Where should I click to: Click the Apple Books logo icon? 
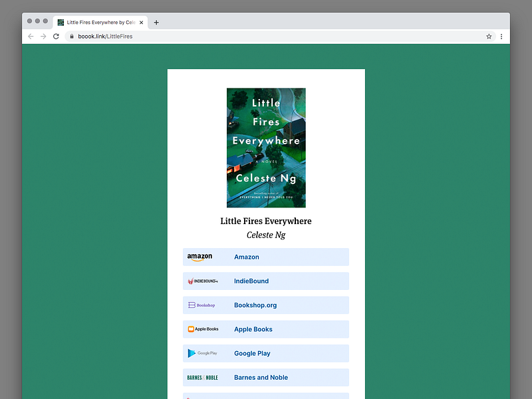(x=203, y=329)
